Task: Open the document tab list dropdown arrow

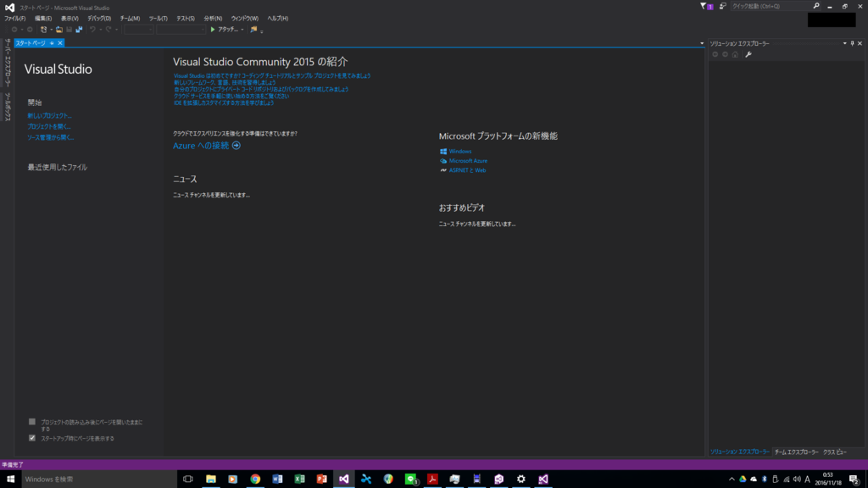Action: [702, 43]
